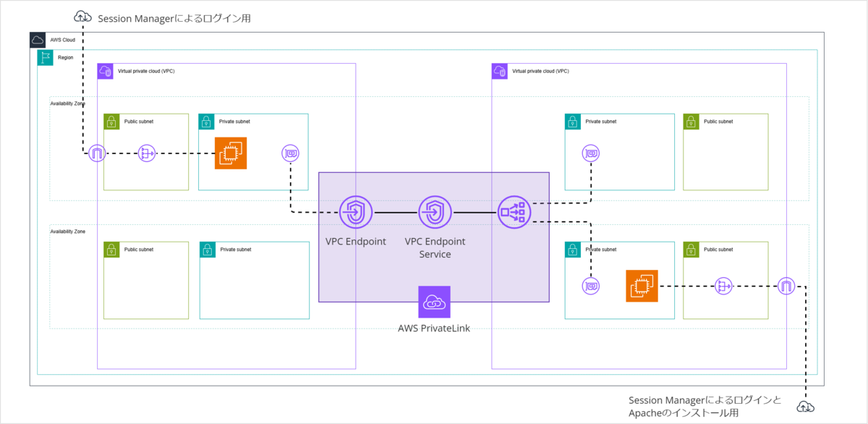
Task: Click the VPC Endpoint shield icon
Action: [355, 212]
